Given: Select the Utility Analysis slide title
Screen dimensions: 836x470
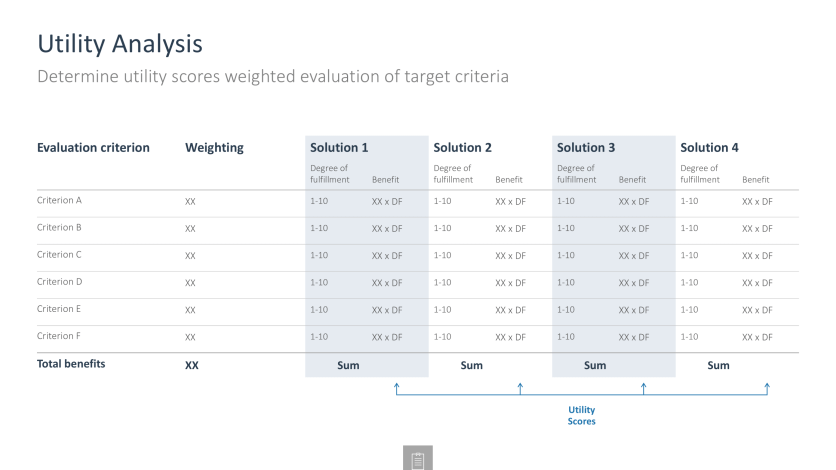Looking at the screenshot, I should click(120, 44).
